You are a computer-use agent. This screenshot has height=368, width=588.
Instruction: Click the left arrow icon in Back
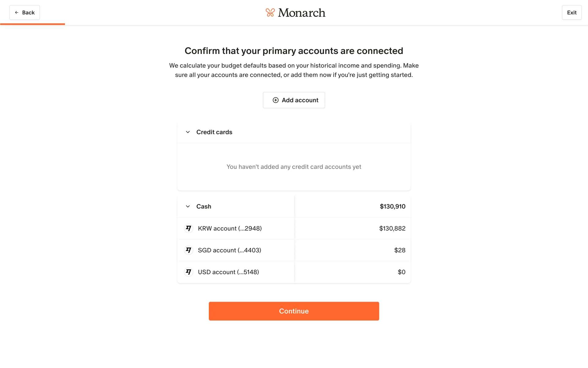[x=17, y=13]
